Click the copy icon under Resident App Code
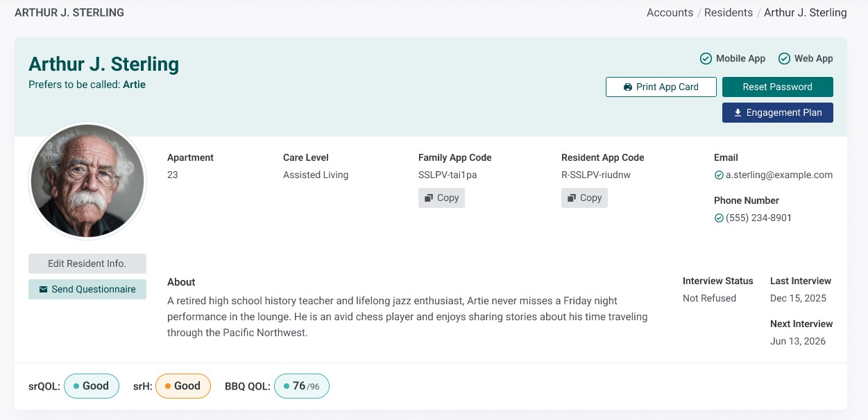This screenshot has width=868, height=420. tap(572, 198)
